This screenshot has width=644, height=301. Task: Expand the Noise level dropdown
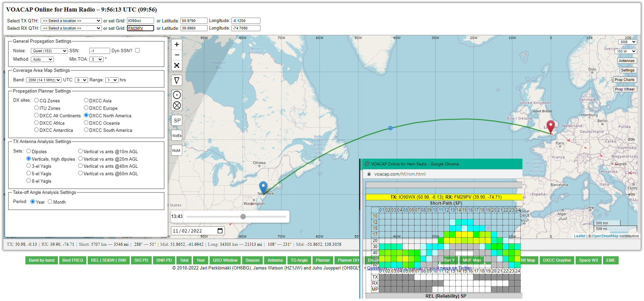(49, 51)
